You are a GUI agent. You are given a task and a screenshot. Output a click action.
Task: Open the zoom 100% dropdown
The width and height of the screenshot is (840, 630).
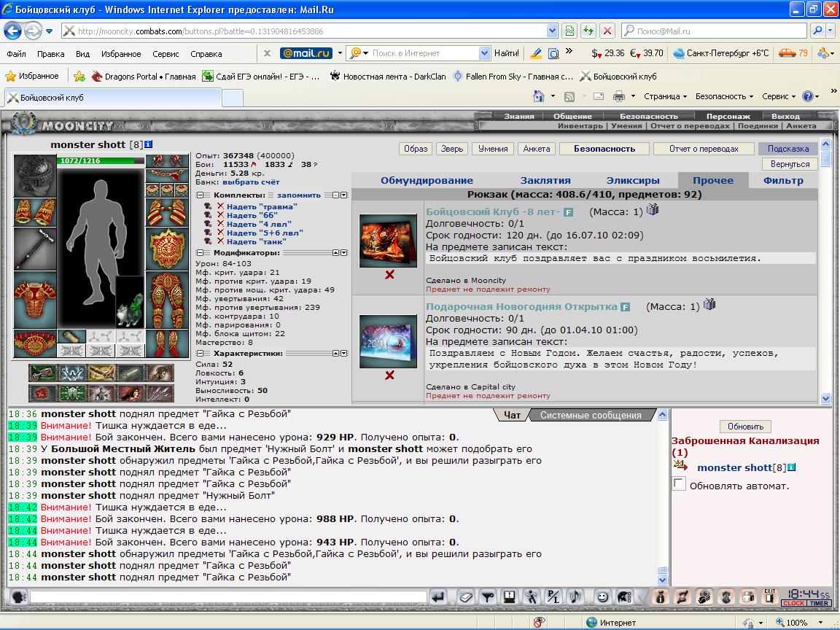[822, 623]
